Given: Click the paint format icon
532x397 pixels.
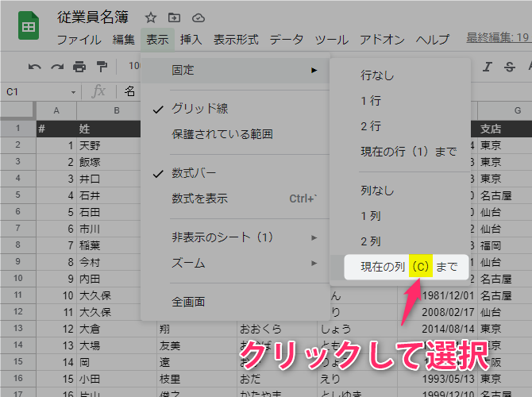Looking at the screenshot, I should [102, 67].
